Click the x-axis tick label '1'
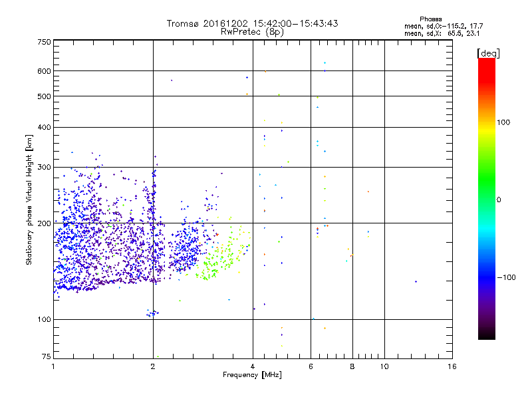 [53, 366]
